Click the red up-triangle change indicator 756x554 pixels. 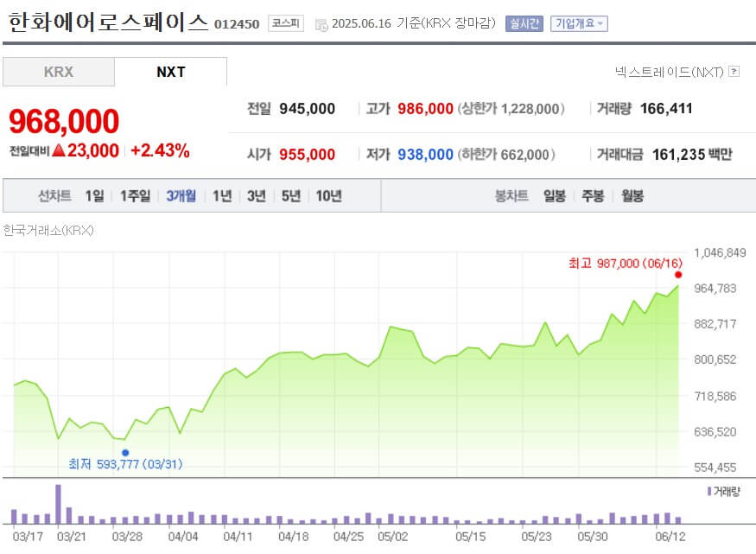(59, 150)
